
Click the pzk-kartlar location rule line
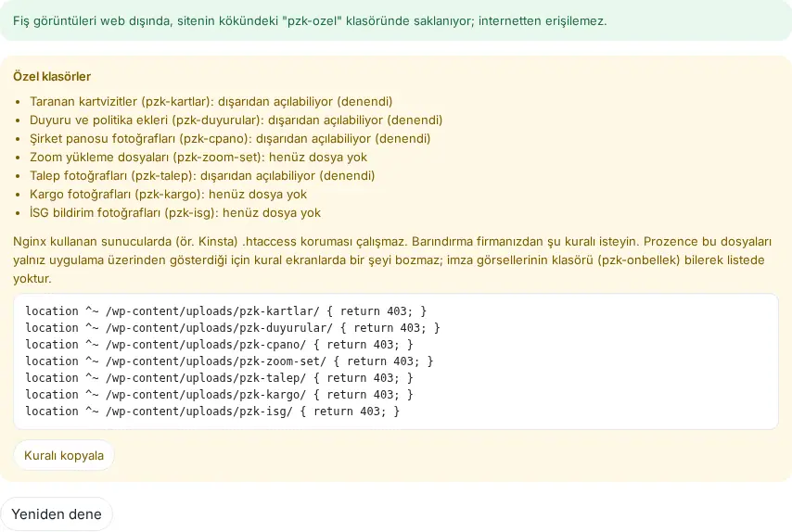coord(225,310)
